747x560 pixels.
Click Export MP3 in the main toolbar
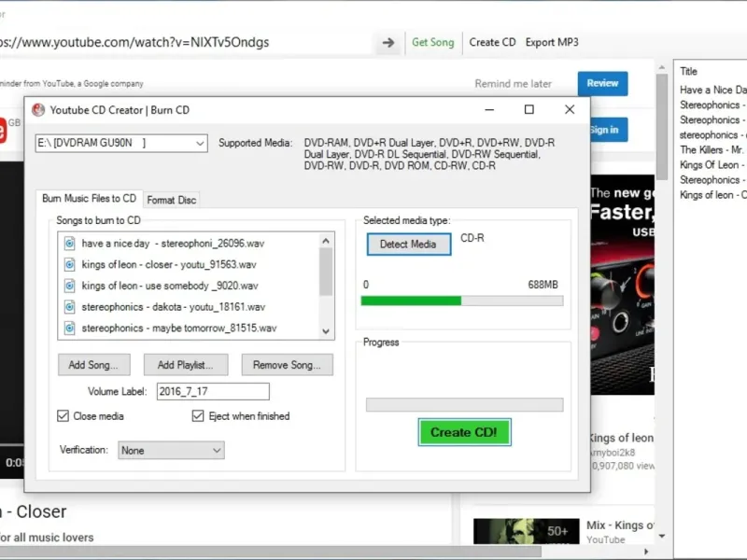(552, 42)
